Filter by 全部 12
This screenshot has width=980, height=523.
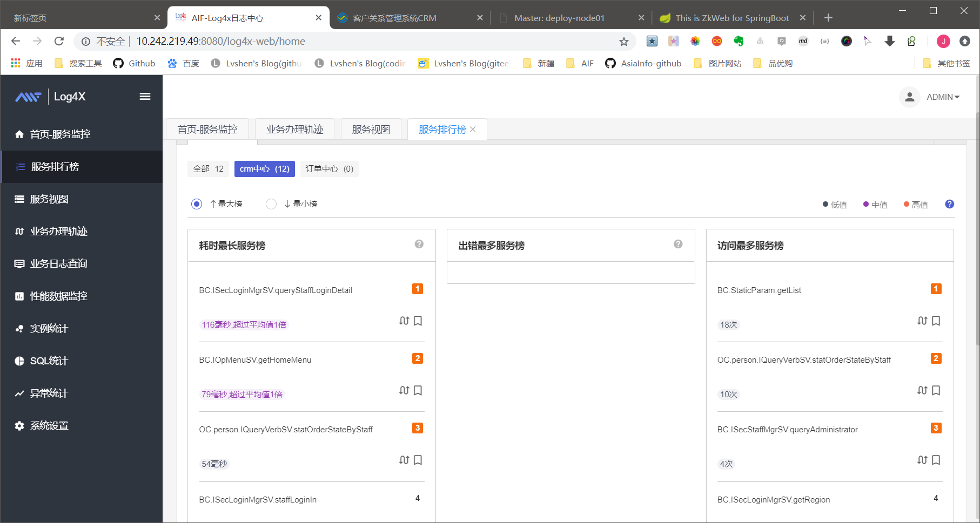[208, 169]
